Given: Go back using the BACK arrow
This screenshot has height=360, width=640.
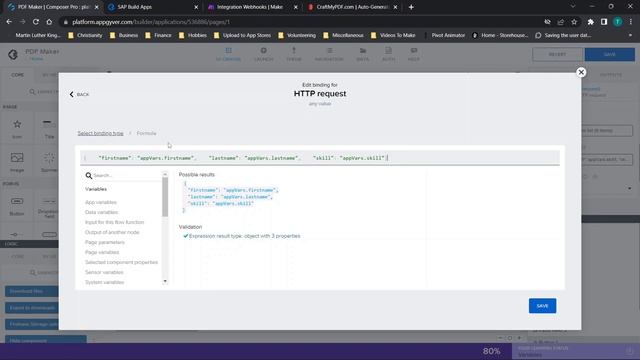Looking at the screenshot, I should pos(79,94).
